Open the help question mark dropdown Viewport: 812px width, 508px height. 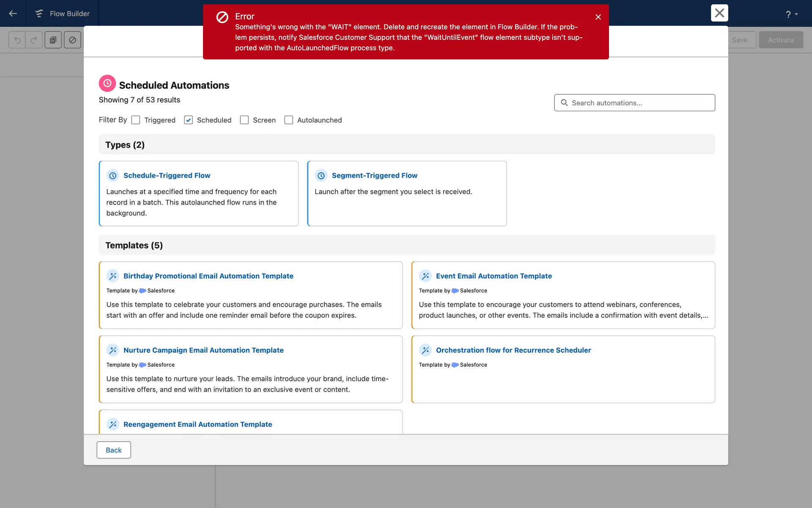pos(791,14)
